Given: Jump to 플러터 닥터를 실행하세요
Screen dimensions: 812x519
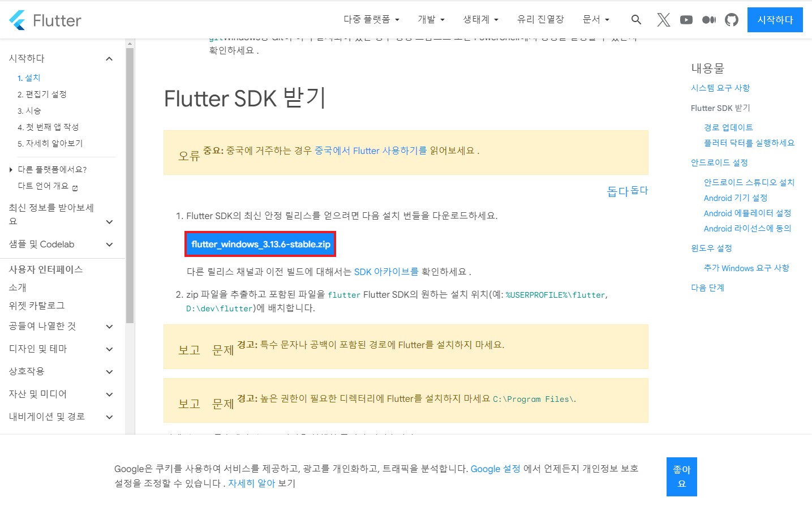Looking at the screenshot, I should [x=749, y=143].
